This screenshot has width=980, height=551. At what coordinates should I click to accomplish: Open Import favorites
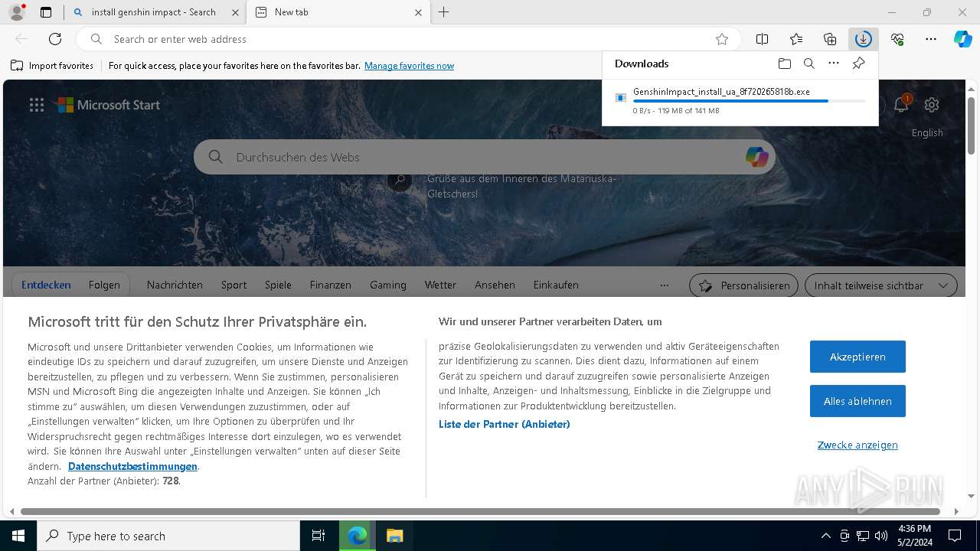pos(52,66)
